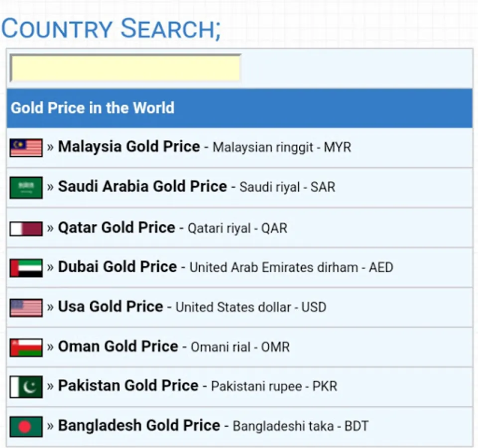Open Malaysia Gold Price link
Viewport: 478px width, 448px height.
point(129,146)
